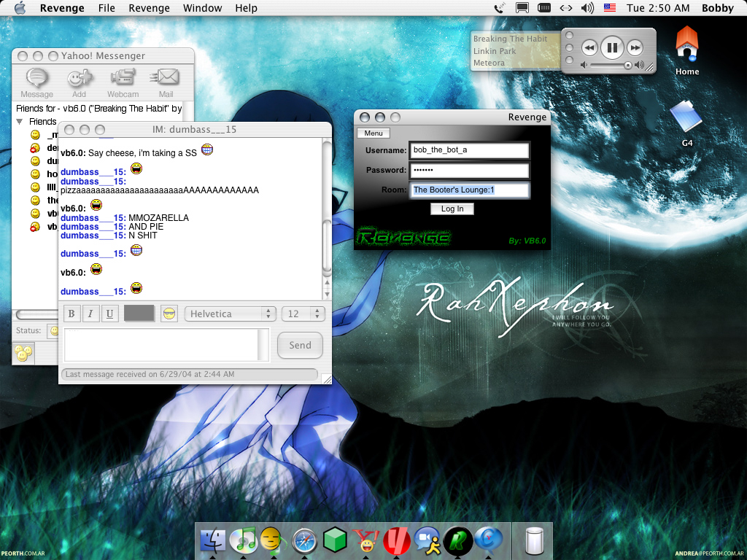This screenshot has width=747, height=560.
Task: Click the smiley group icon at Messenger bottom
Action: tap(23, 354)
